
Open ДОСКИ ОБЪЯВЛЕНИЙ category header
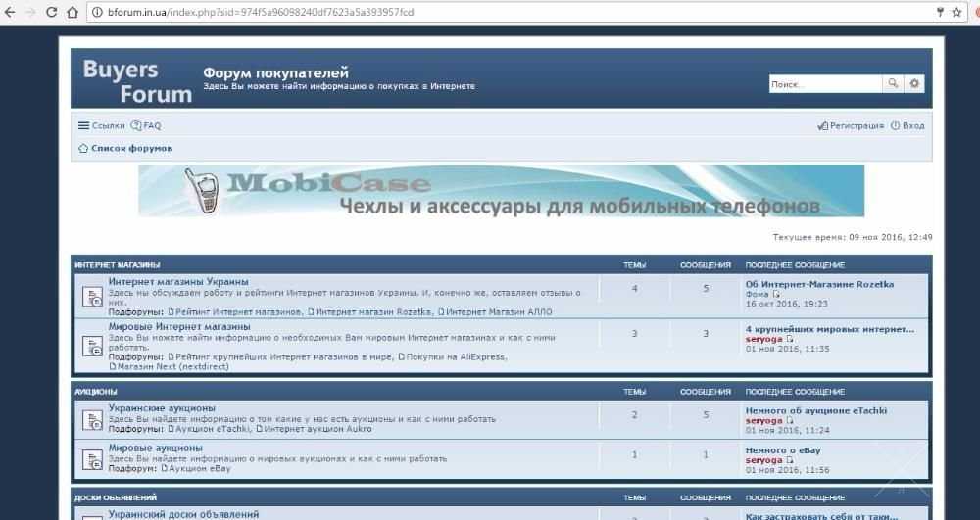pyautogui.click(x=116, y=497)
